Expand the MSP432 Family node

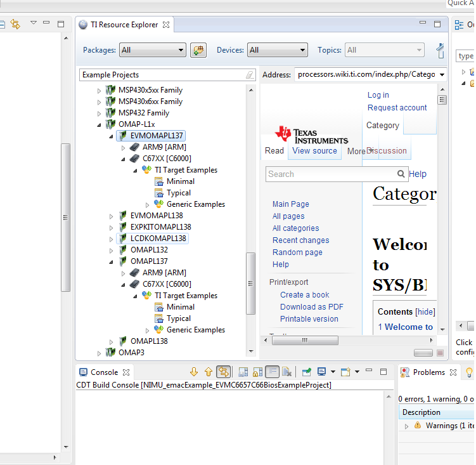point(99,114)
